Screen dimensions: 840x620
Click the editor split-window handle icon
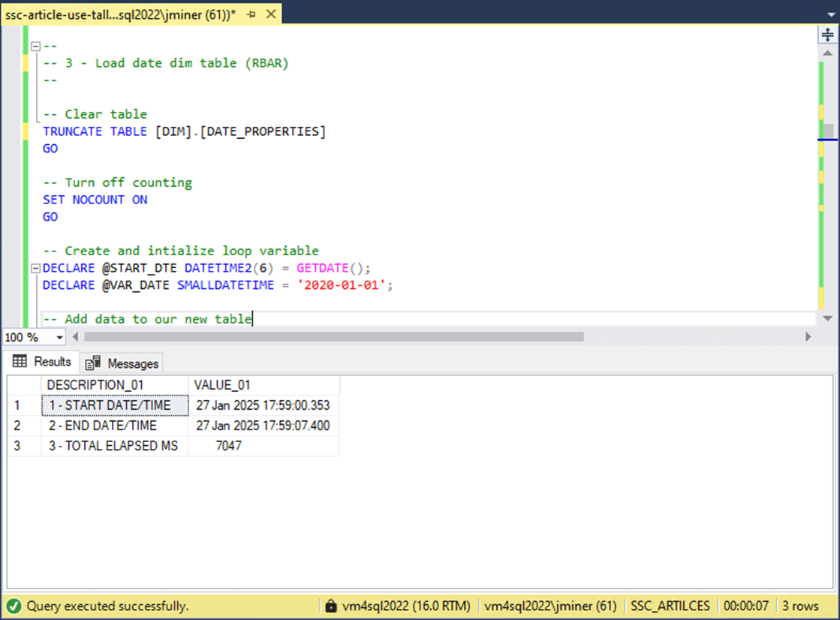828,35
